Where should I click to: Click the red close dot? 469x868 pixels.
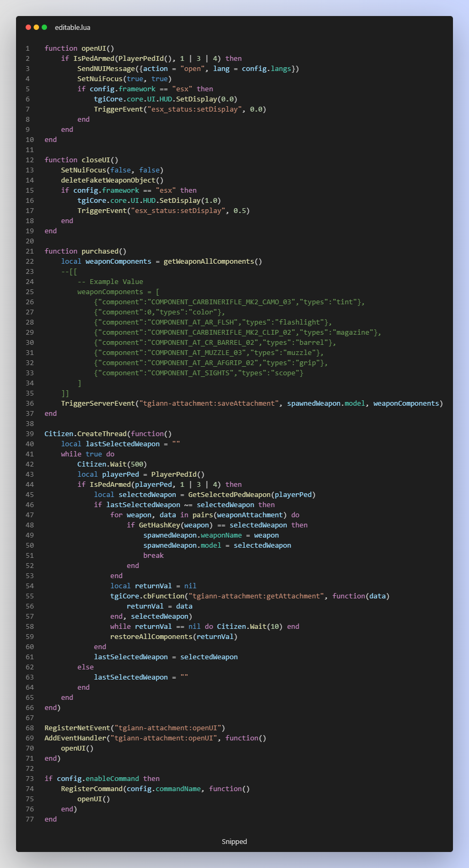tap(28, 27)
